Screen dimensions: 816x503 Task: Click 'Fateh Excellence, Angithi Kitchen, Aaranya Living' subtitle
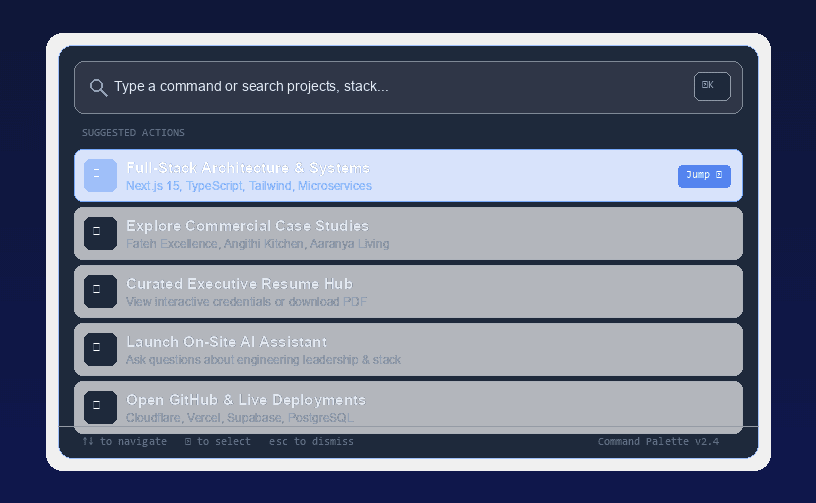pos(258,243)
